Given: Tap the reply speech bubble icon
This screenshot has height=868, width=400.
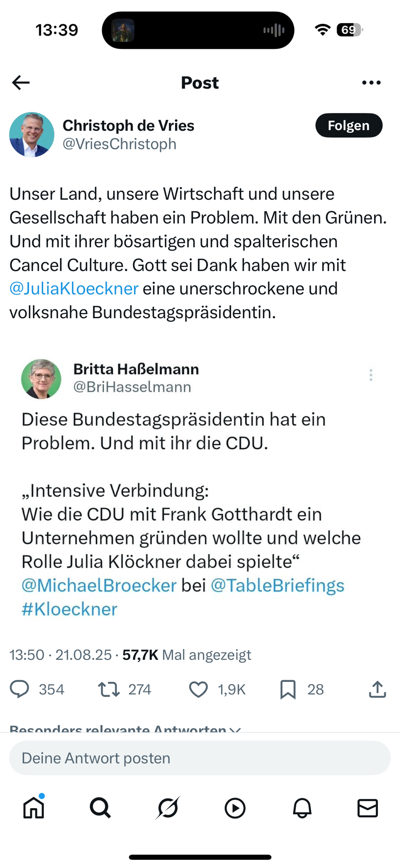Looking at the screenshot, I should (20, 689).
